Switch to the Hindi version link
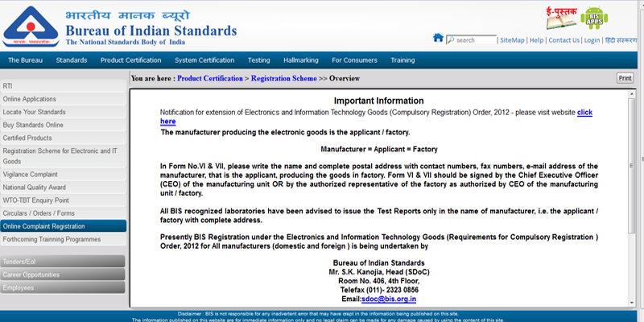The image size is (644, 322). click(x=621, y=40)
